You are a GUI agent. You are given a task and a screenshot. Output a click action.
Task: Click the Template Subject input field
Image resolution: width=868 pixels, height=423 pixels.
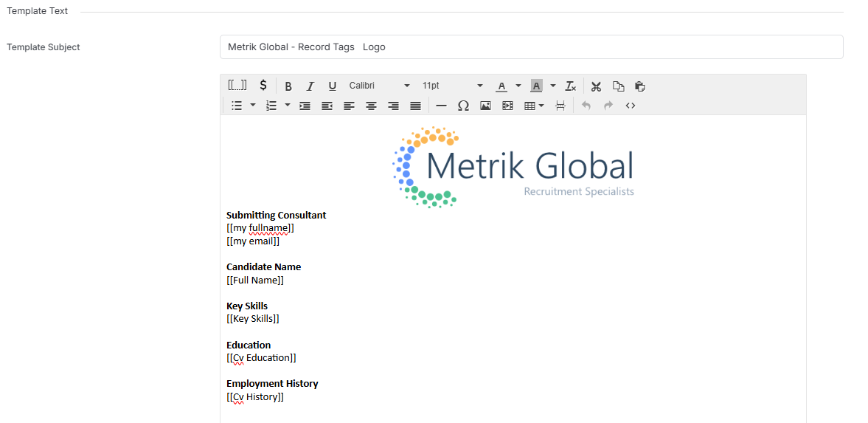[x=532, y=47]
